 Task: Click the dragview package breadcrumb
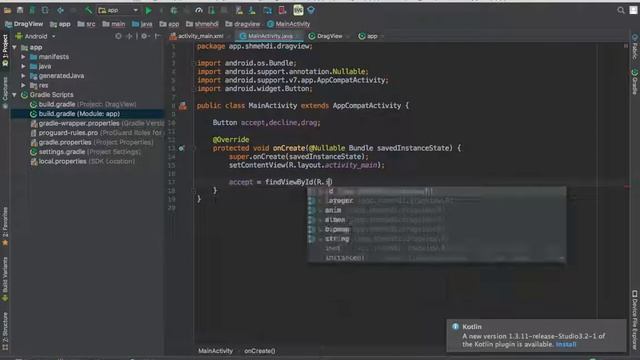(x=242, y=24)
